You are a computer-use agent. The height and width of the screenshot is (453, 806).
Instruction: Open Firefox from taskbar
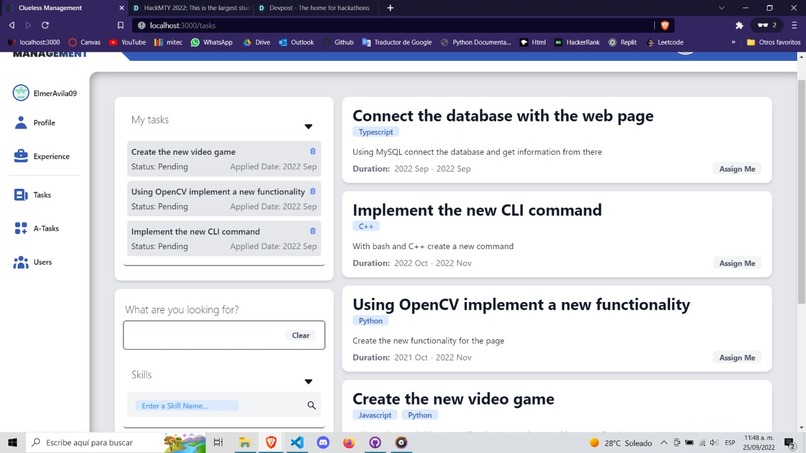click(x=349, y=442)
